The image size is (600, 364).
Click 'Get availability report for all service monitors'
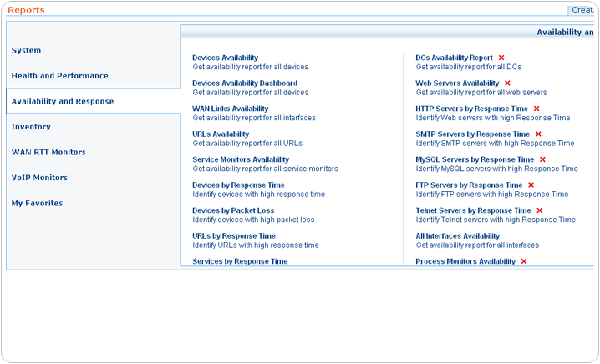point(266,169)
